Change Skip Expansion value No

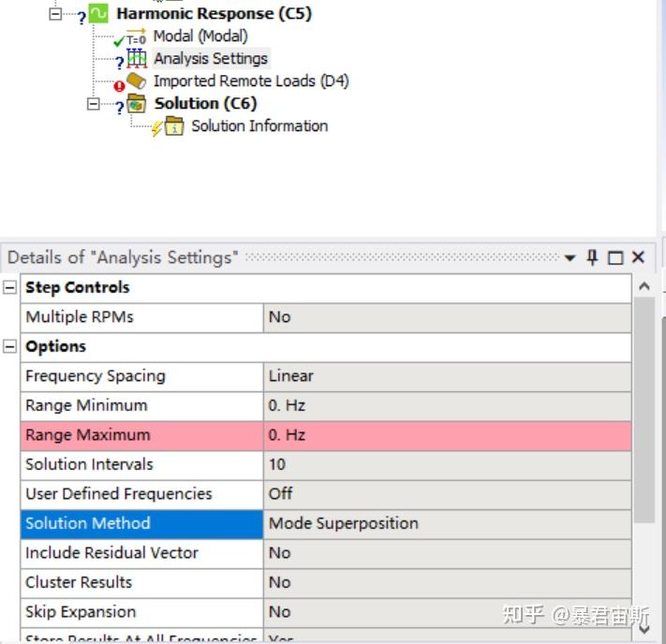447,612
